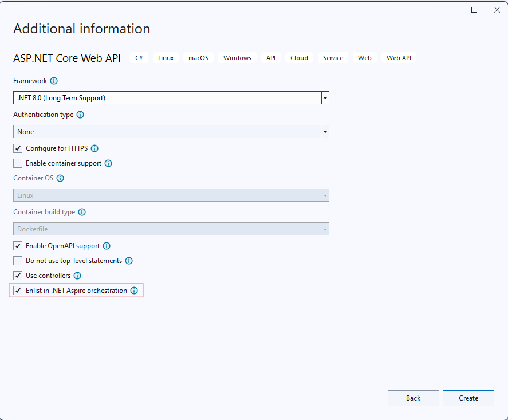Click info icon beside Configure for HTTPS

(x=94, y=148)
